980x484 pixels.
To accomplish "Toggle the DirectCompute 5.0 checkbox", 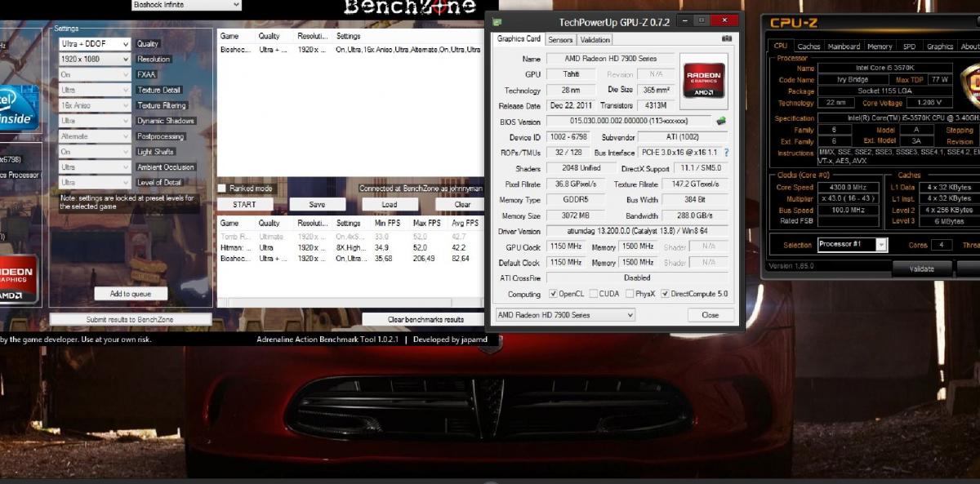I will (665, 294).
